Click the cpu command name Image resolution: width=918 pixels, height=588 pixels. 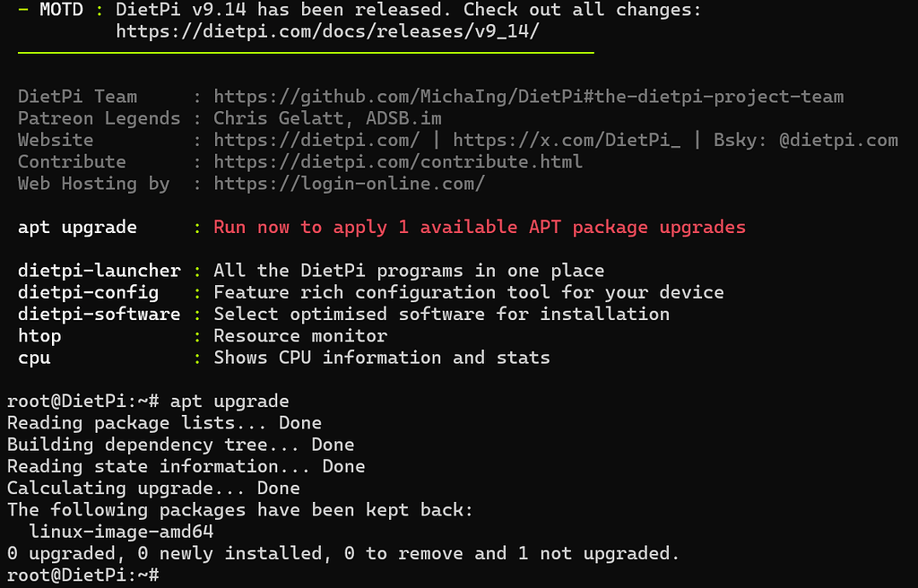click(x=34, y=358)
